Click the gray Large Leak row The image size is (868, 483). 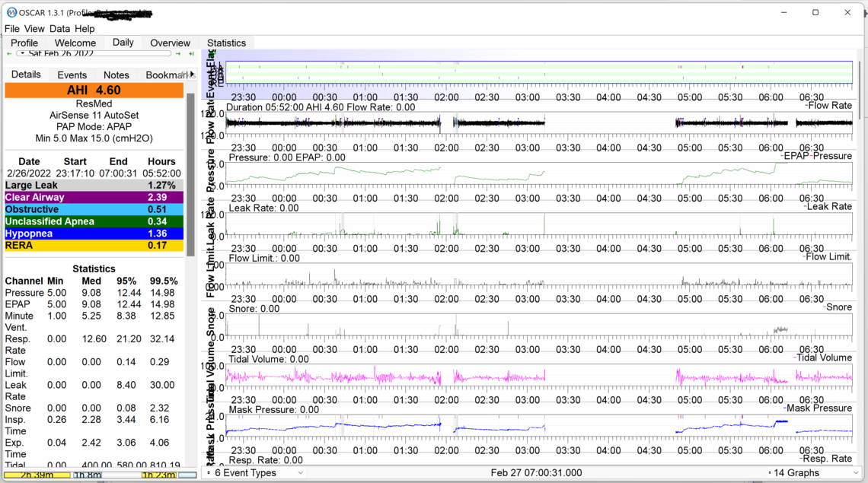94,186
